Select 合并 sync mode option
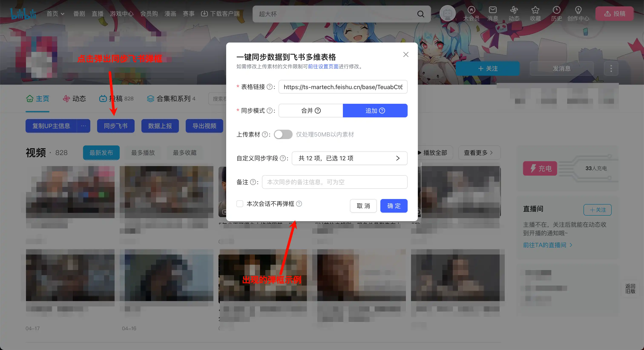Screen dimensions: 644x350 [310, 111]
